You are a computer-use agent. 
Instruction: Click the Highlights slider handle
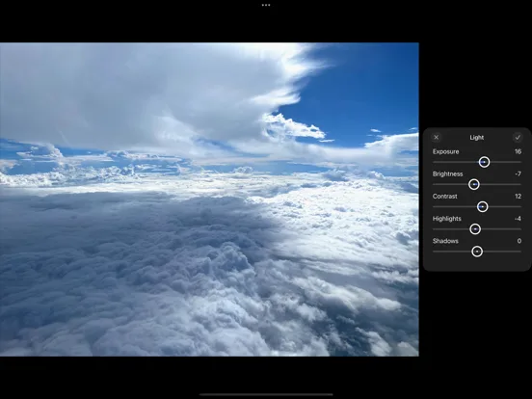pyautogui.click(x=475, y=229)
